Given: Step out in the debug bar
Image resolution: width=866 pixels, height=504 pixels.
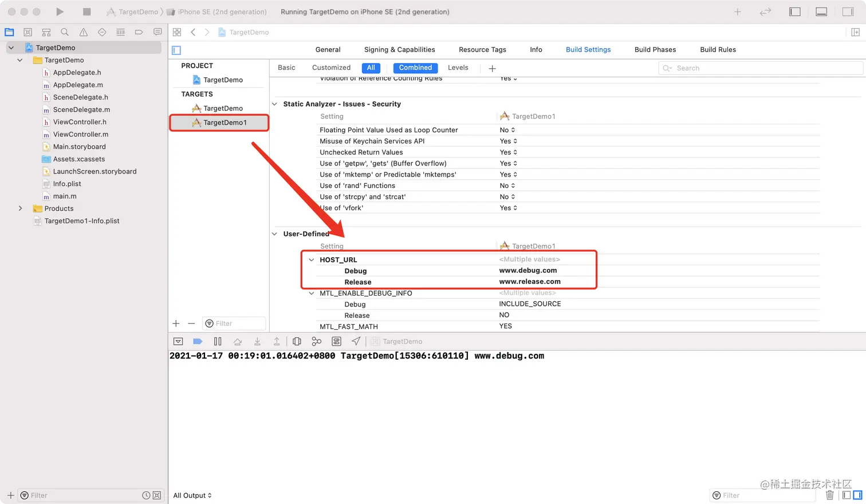Looking at the screenshot, I should pyautogui.click(x=277, y=341).
